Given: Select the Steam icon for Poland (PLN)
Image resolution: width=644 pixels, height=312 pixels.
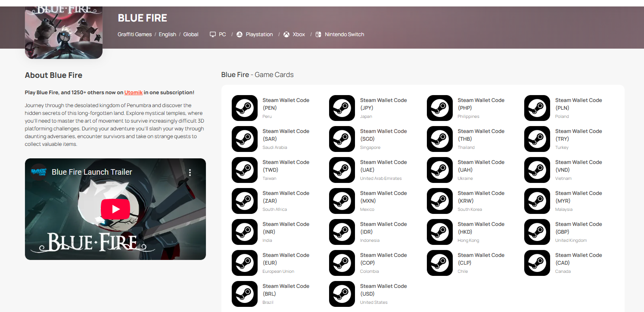Looking at the screenshot, I should tap(537, 108).
